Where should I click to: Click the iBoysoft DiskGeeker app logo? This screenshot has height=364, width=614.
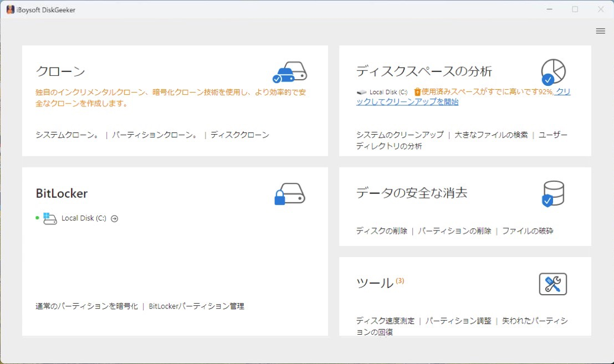click(x=10, y=10)
